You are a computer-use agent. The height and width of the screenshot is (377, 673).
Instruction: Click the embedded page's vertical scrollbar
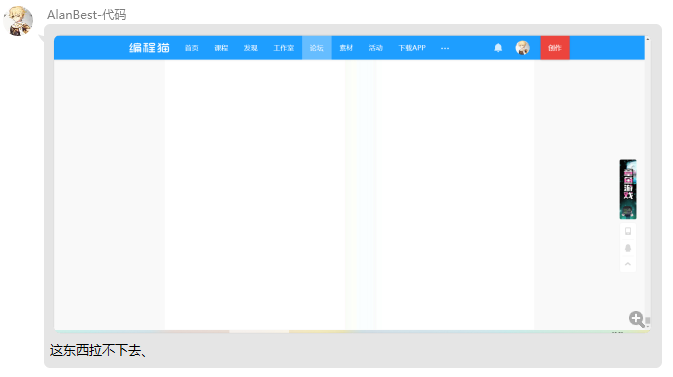click(x=648, y=182)
